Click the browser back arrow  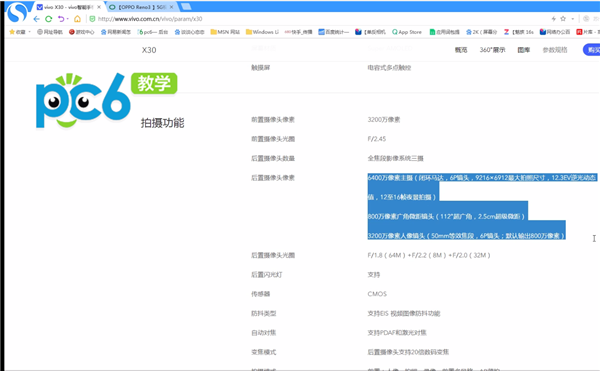pos(37,19)
